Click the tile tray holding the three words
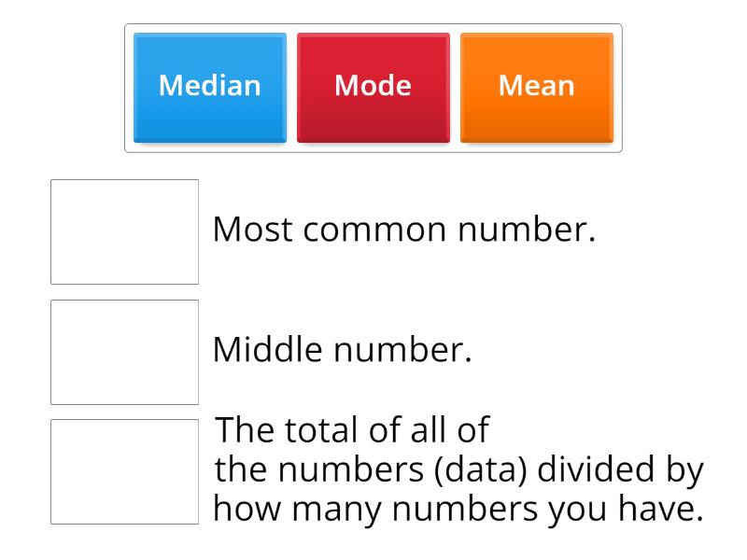Image resolution: width=747 pixels, height=560 pixels. (x=373, y=86)
